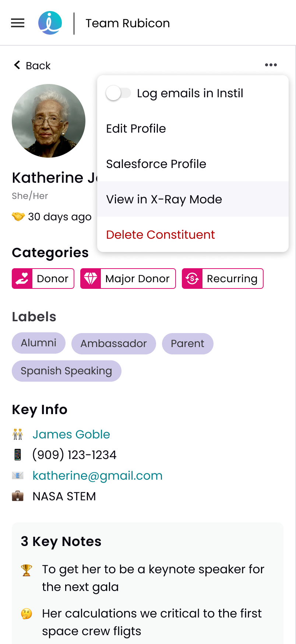
Task: Open Salesforce Profile menu entry
Action: pyautogui.click(x=193, y=164)
